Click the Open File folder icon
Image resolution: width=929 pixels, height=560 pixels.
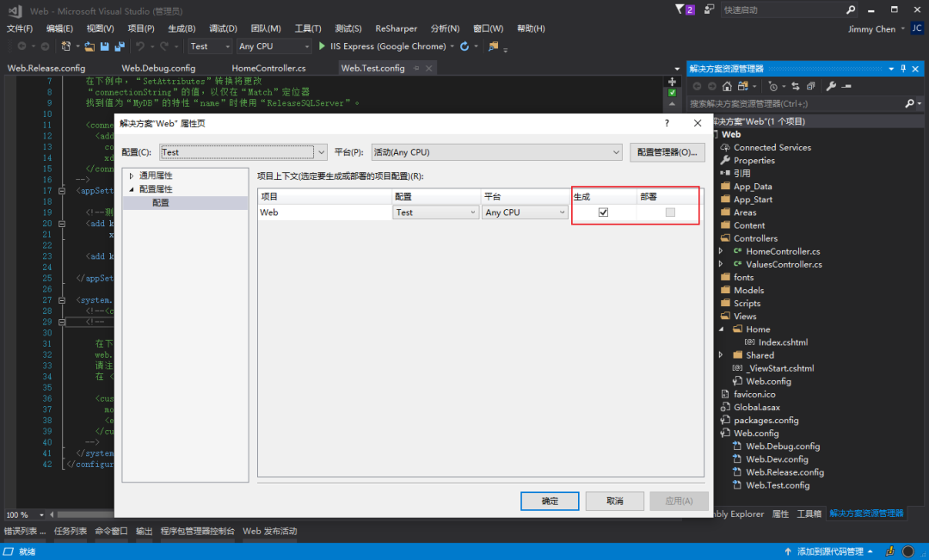89,46
